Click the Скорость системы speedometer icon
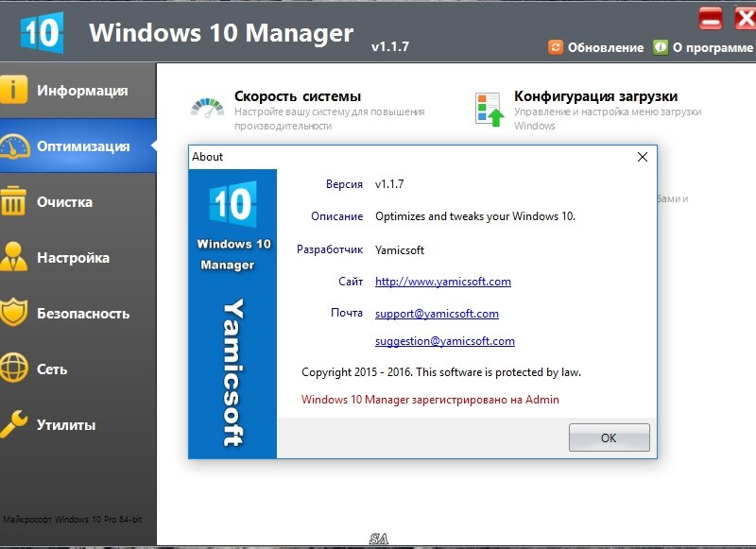 (207, 109)
